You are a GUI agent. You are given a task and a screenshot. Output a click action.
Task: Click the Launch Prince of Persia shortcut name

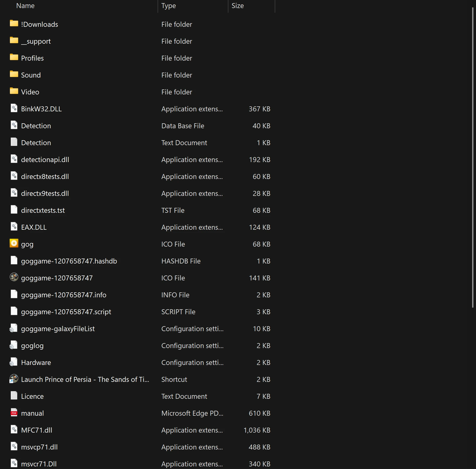(x=85, y=380)
